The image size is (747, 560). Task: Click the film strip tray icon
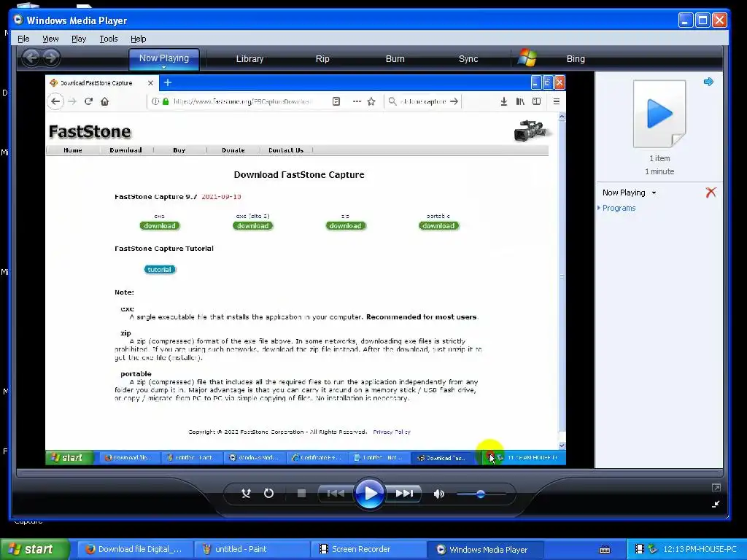(639, 549)
